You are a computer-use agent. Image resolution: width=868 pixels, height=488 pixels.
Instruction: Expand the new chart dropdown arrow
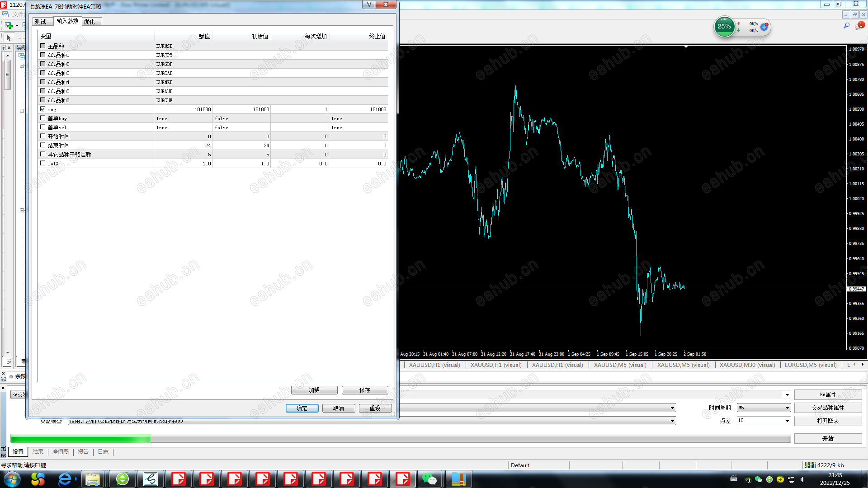click(x=17, y=26)
